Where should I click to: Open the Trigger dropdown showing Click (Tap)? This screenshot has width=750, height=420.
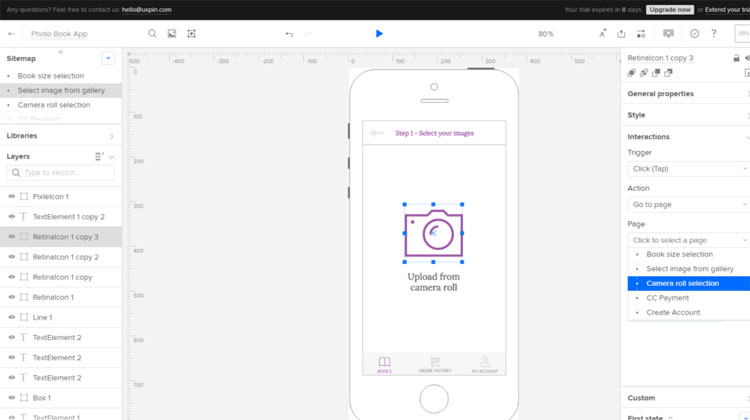tap(688, 169)
